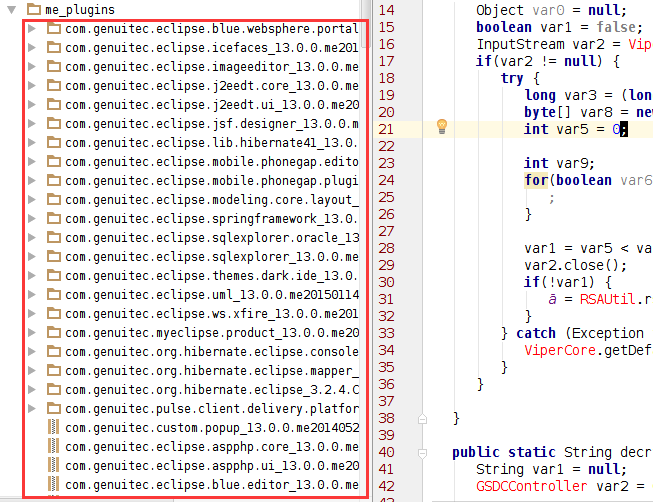Select com.genuitec.eclipse.blue.editor jar
Image resolution: width=653 pixels, height=502 pixels.
coord(212,485)
